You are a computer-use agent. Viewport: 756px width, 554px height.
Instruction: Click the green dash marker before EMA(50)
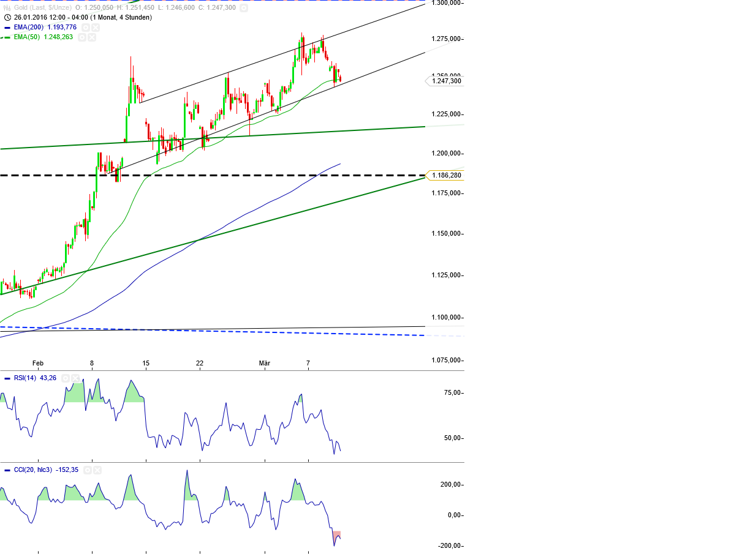click(x=6, y=37)
